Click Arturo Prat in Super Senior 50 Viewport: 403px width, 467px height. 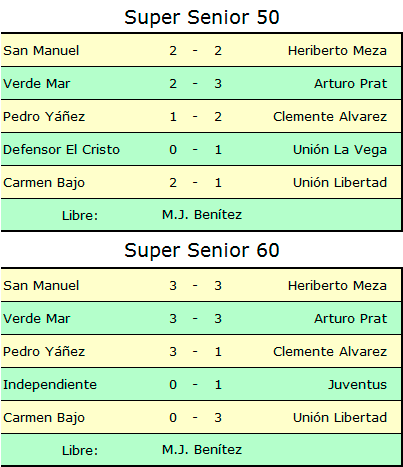[351, 84]
